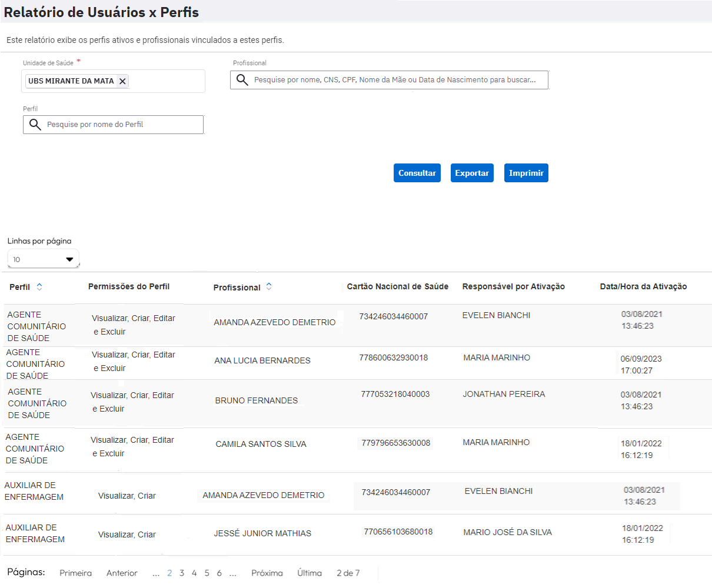Jump to the Última page
This screenshot has width=712, height=588.
click(310, 572)
